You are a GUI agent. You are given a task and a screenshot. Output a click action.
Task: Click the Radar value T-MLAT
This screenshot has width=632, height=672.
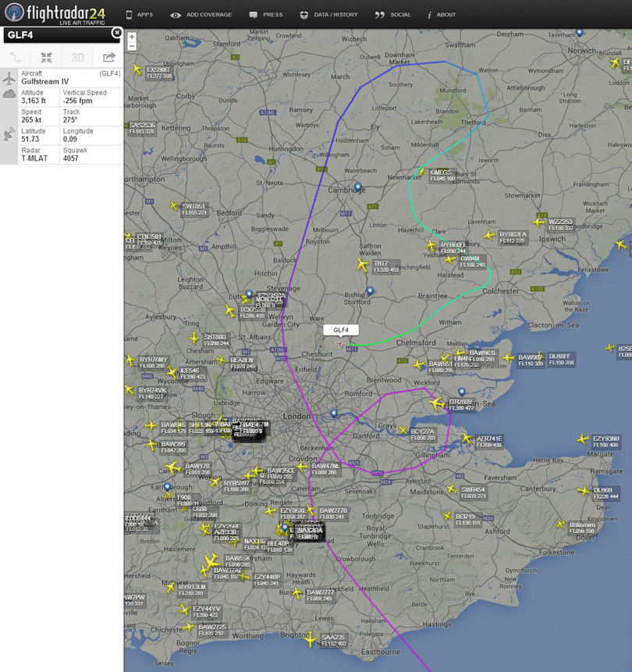click(x=34, y=158)
